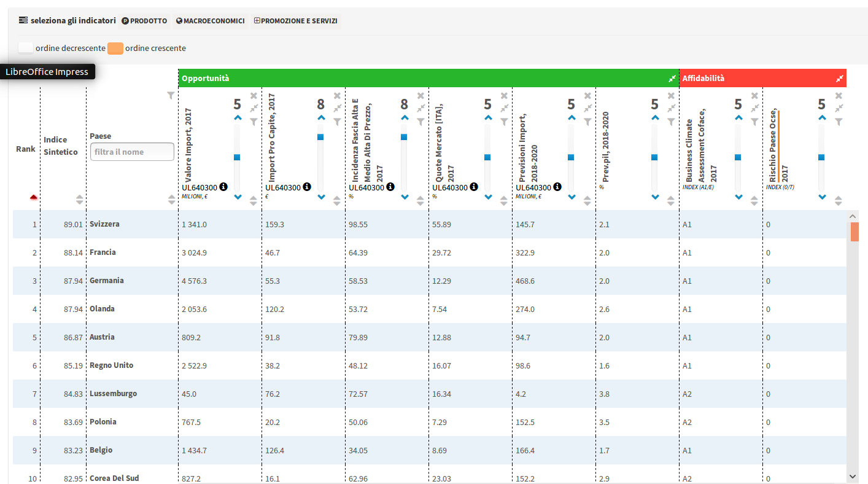868x484 pixels.
Task: Increase weight of Import Pro Capite
Action: tap(321, 117)
